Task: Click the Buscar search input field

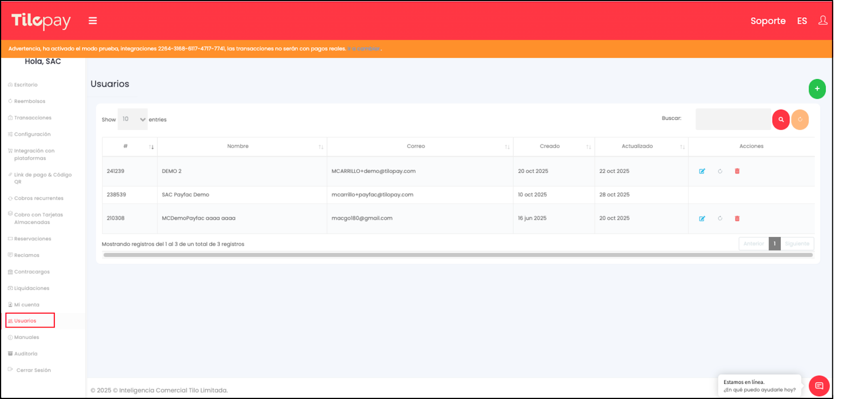Action: coord(733,119)
